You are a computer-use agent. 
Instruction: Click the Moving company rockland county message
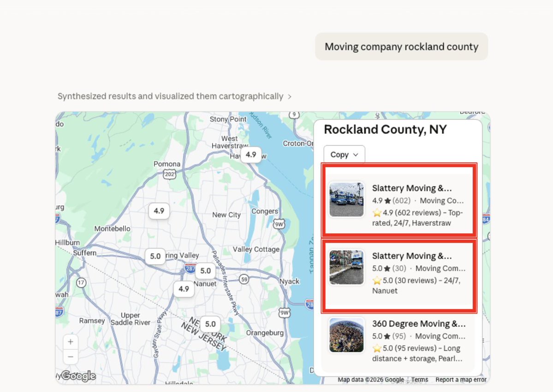(401, 47)
